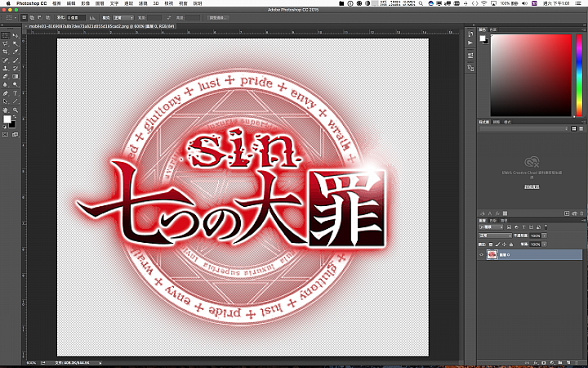
Task: Filter layers by pixel layer type
Action: pyautogui.click(x=510, y=227)
